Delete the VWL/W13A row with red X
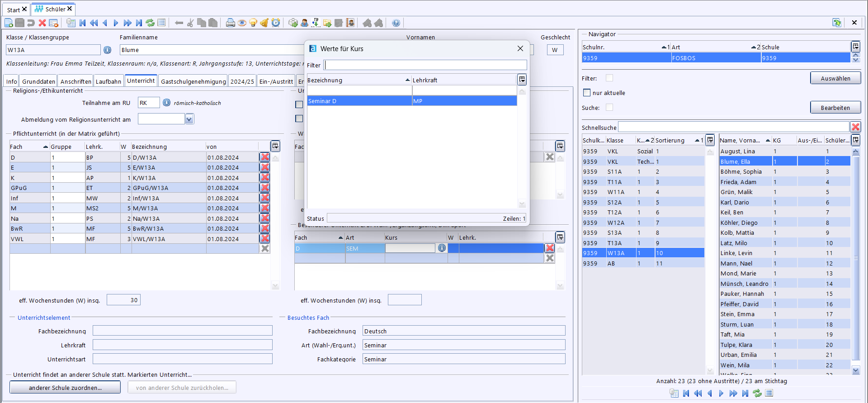 click(x=265, y=238)
